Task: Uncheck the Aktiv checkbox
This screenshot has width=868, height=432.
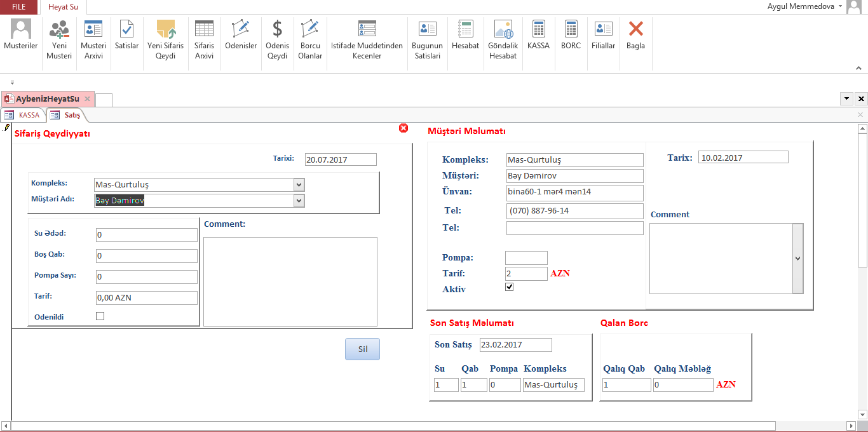Action: [x=509, y=287]
